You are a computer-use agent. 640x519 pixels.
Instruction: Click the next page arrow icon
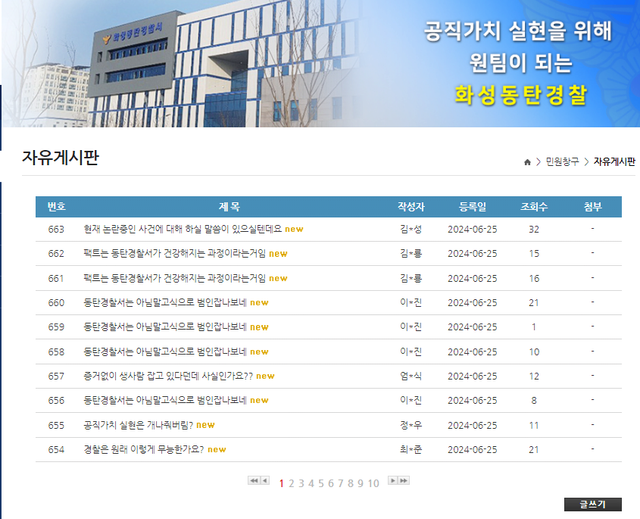392,482
